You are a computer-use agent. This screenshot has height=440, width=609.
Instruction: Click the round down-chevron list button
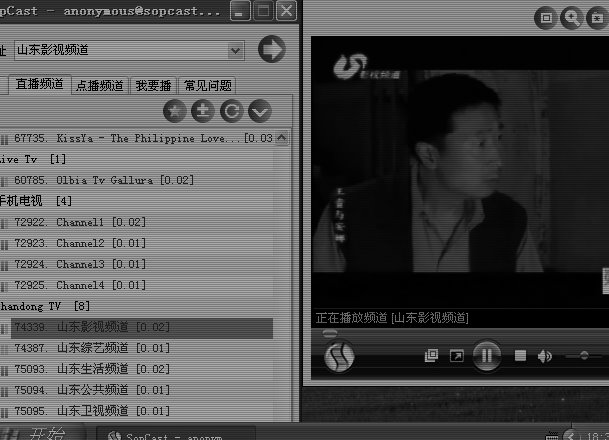(260, 111)
